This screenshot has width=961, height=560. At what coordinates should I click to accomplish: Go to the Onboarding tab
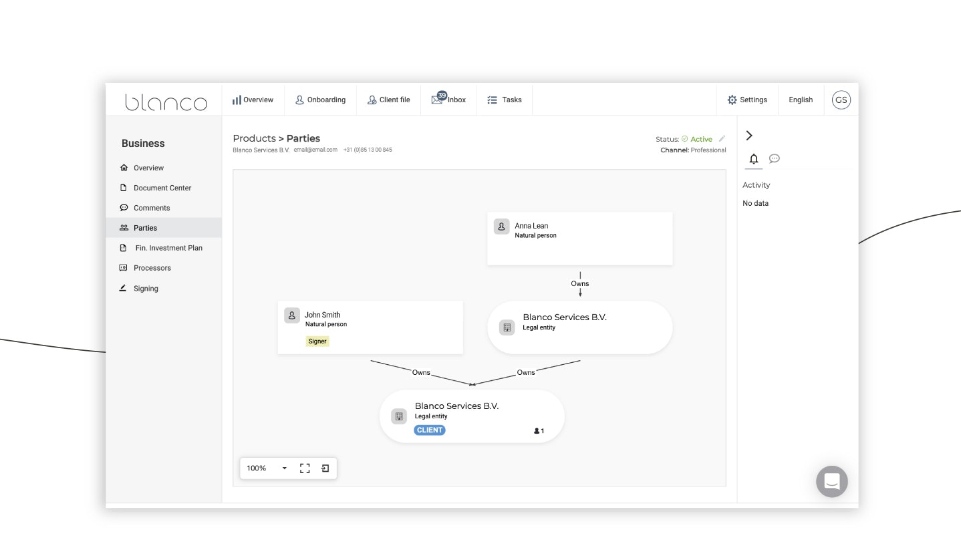pyautogui.click(x=320, y=100)
